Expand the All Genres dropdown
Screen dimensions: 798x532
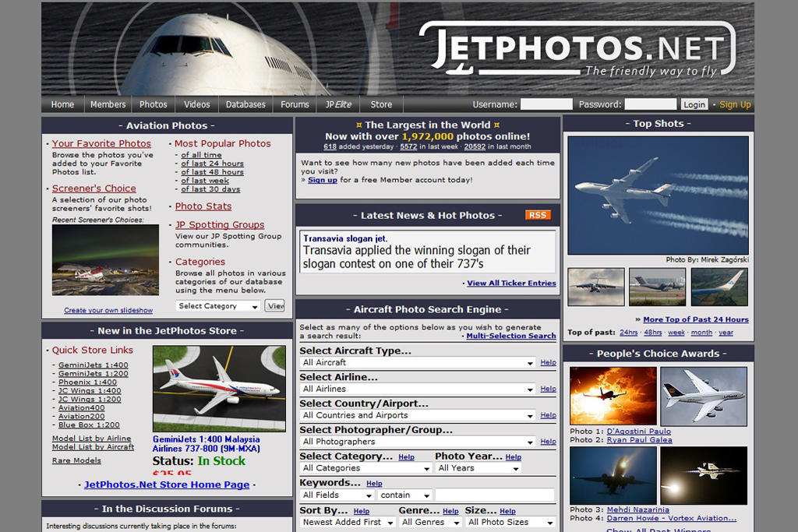coord(430,523)
